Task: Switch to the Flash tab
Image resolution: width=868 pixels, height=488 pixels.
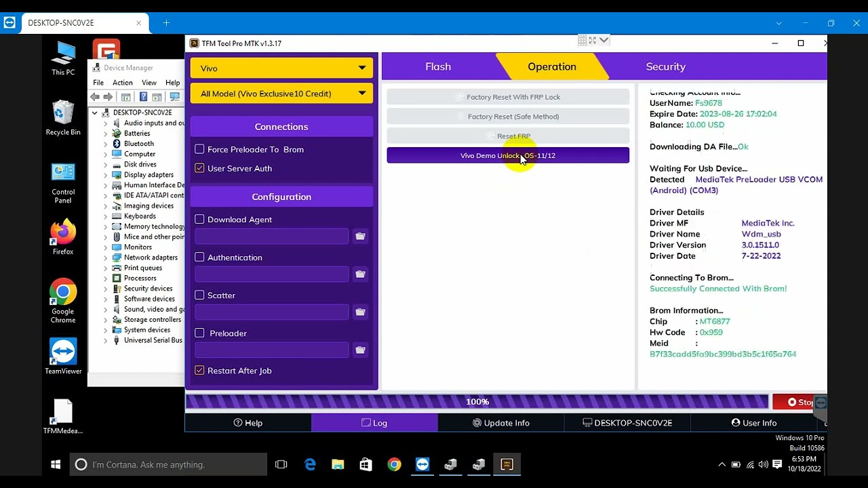Action: [x=438, y=66]
